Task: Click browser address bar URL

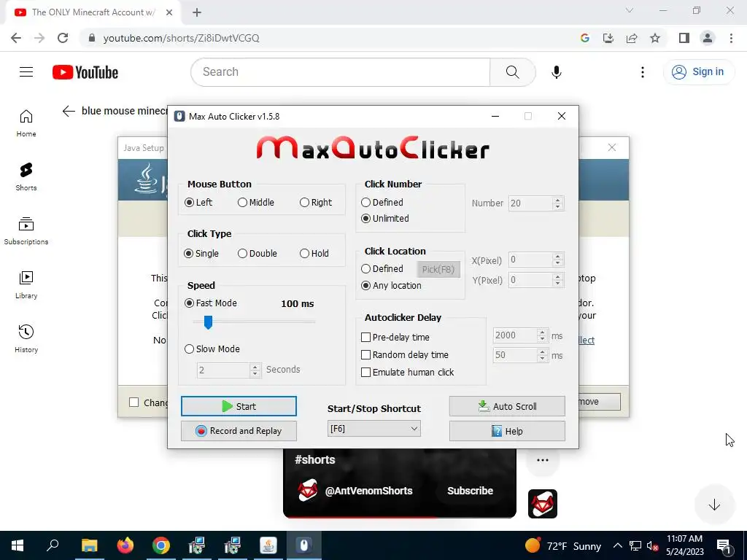Action: pyautogui.click(x=181, y=38)
